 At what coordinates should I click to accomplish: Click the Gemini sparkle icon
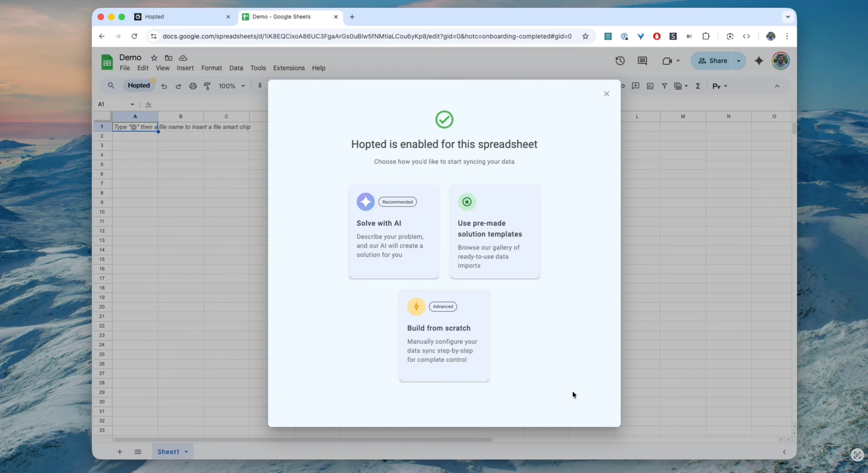pos(759,61)
